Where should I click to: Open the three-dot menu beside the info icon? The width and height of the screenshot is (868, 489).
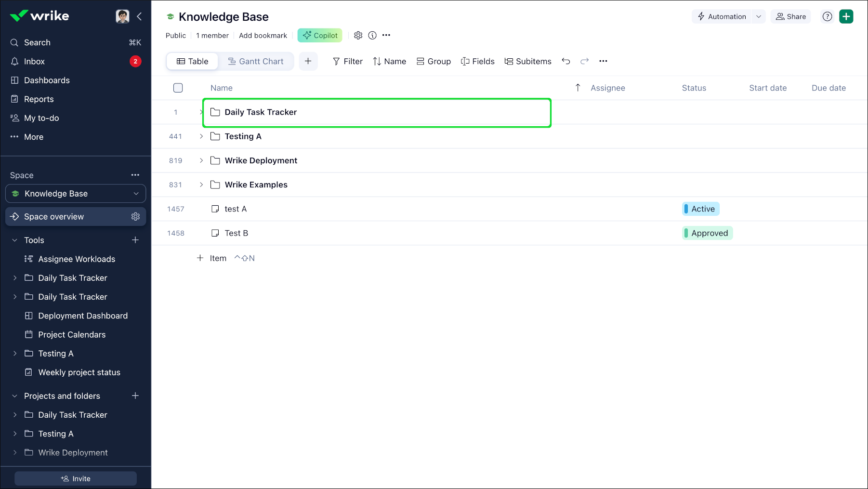pos(386,35)
